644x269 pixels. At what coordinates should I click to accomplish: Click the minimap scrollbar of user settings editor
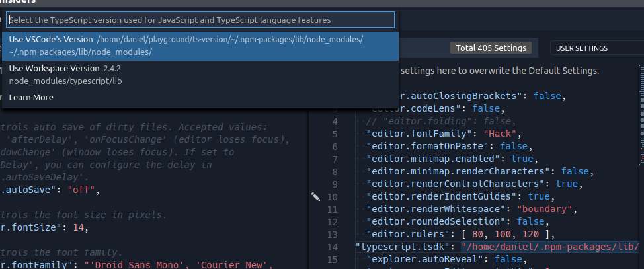[641, 115]
